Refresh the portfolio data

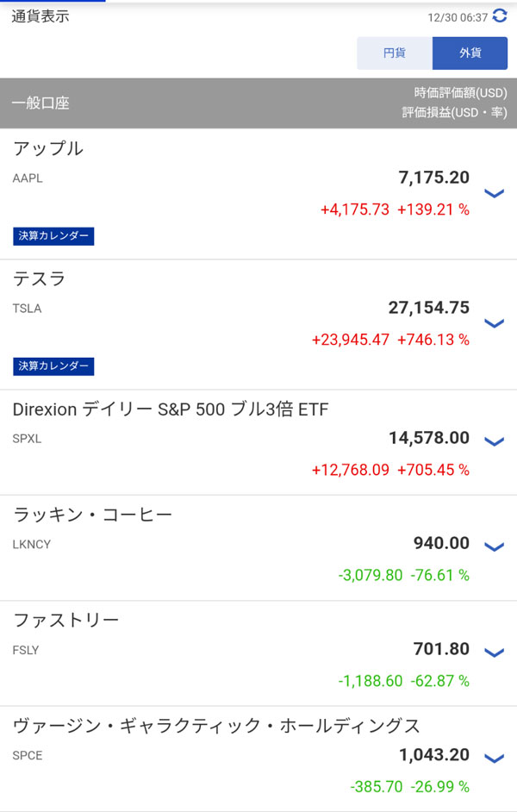500,16
